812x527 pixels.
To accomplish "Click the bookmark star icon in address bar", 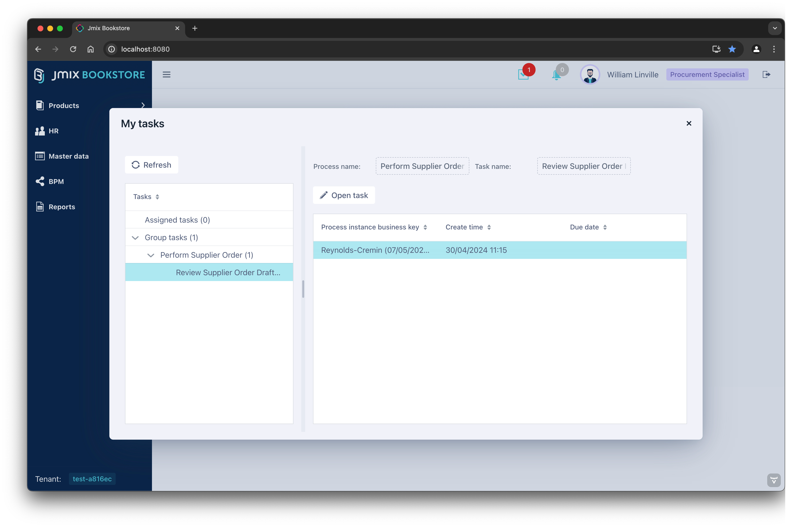I will click(732, 49).
